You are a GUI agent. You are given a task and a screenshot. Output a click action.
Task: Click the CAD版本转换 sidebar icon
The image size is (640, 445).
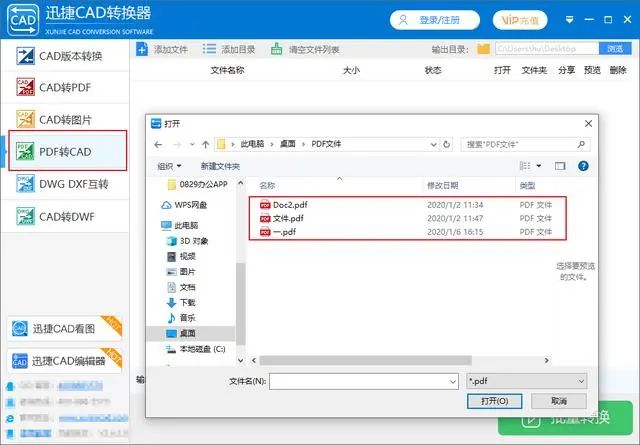click(25, 56)
